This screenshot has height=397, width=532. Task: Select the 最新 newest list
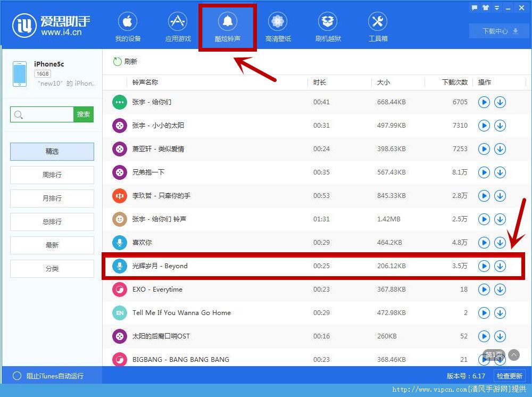click(52, 245)
